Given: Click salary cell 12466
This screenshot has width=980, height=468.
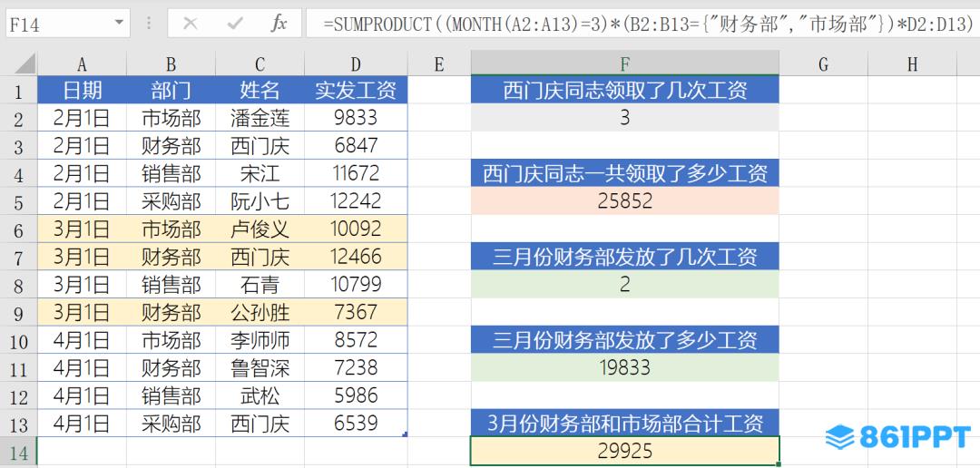Looking at the screenshot, I should pyautogui.click(x=356, y=257).
